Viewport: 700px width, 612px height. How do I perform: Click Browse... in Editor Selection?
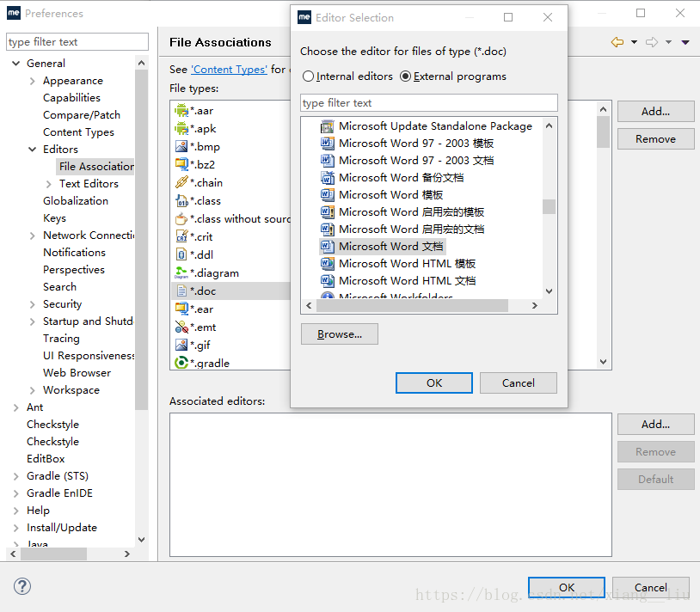coord(340,334)
